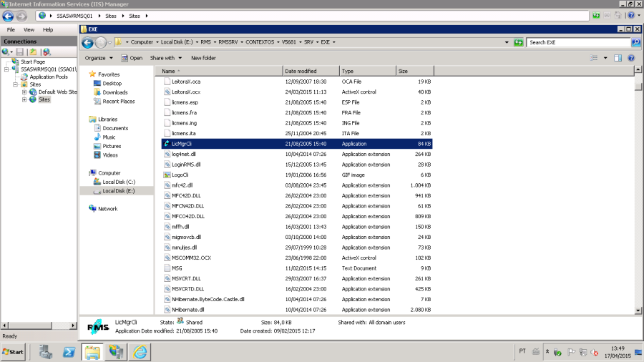Click the V5681 breadcrumb segment
The image size is (644, 362).
click(289, 42)
